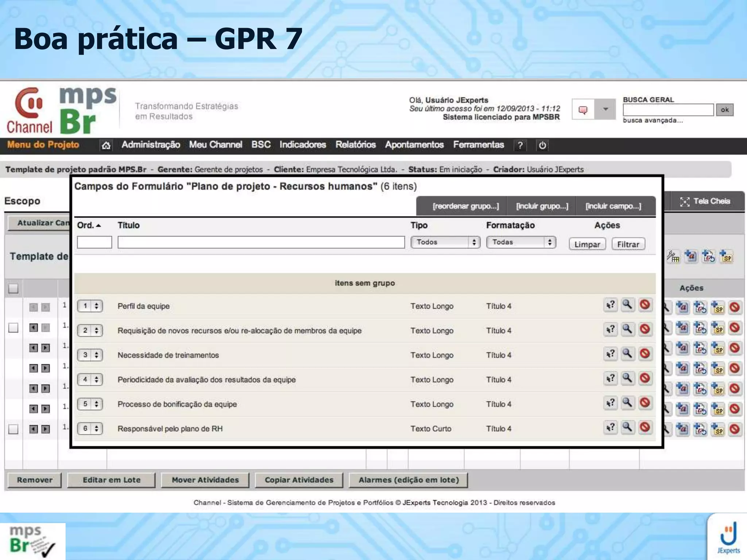Click help icon for Responsável pelo plano de RH

610,427
